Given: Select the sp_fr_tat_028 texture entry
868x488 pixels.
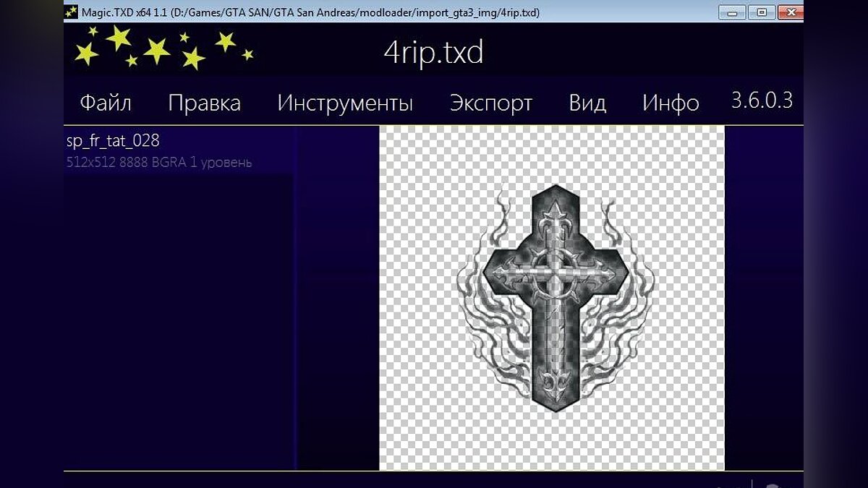Looking at the screenshot, I should coord(113,140).
